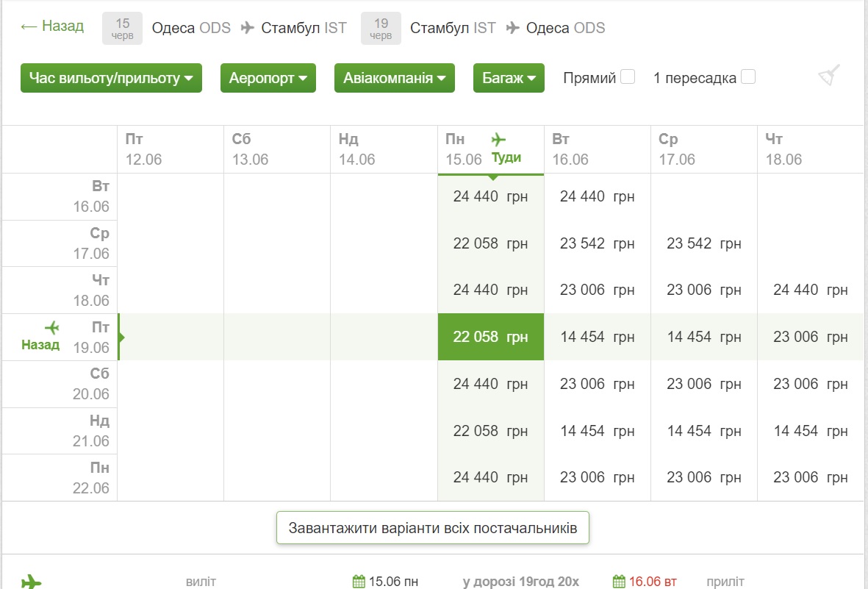Click the calendar icon beside 16.06 вт
This screenshot has width=868, height=589.
[619, 582]
